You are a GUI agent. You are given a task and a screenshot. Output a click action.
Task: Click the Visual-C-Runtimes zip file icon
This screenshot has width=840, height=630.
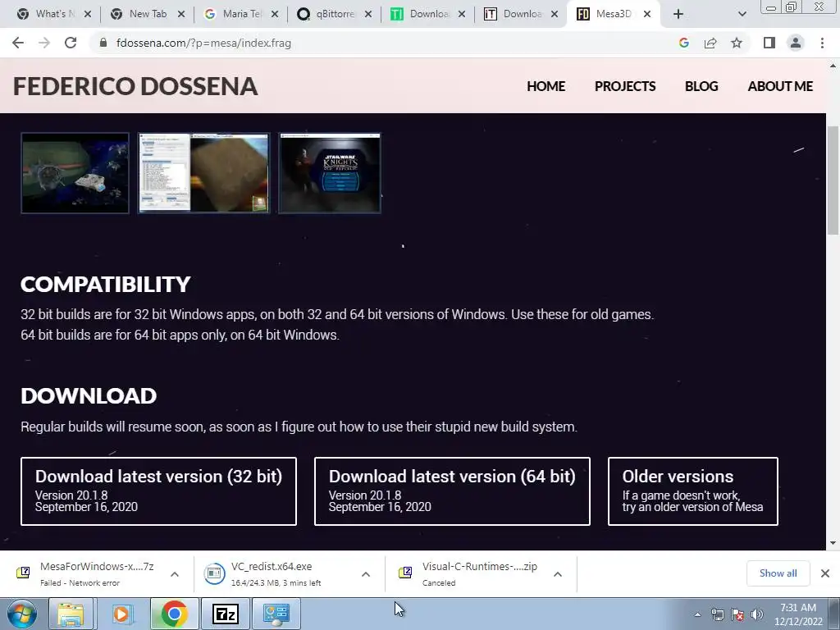point(405,573)
